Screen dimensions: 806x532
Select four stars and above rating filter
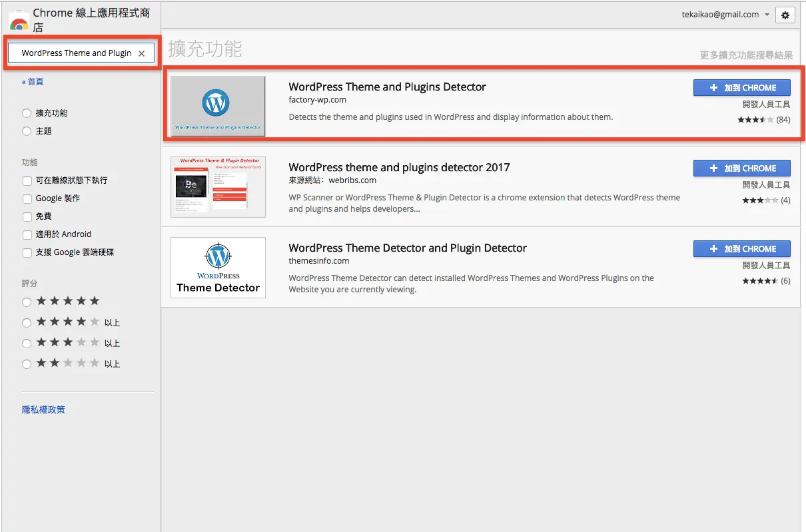point(27,322)
